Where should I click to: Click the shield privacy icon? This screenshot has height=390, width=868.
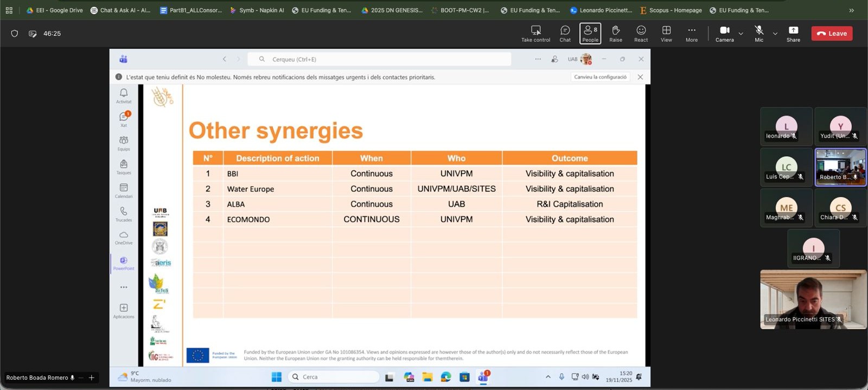15,34
